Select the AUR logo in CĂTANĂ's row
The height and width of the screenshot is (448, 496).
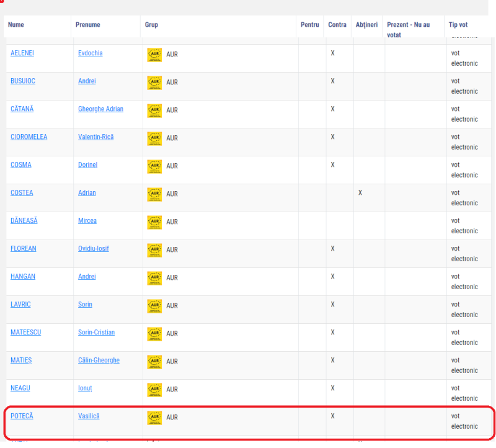[x=154, y=110]
